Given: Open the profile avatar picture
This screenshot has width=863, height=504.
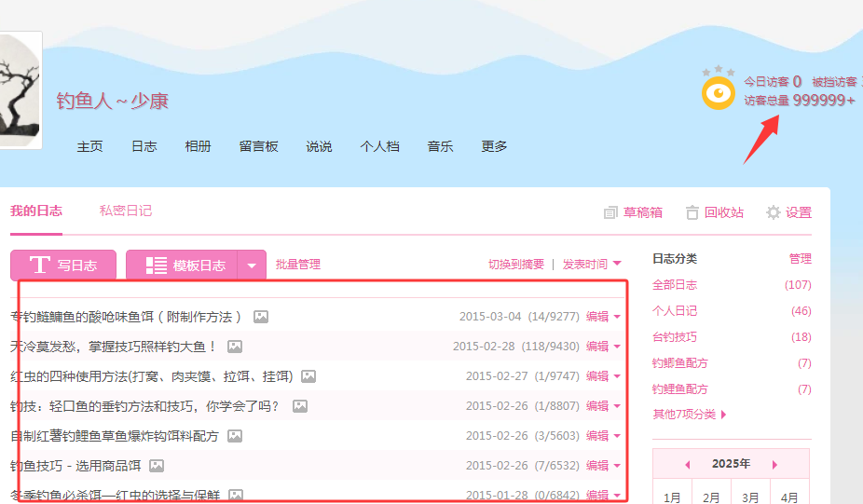Looking at the screenshot, I should point(20,89).
